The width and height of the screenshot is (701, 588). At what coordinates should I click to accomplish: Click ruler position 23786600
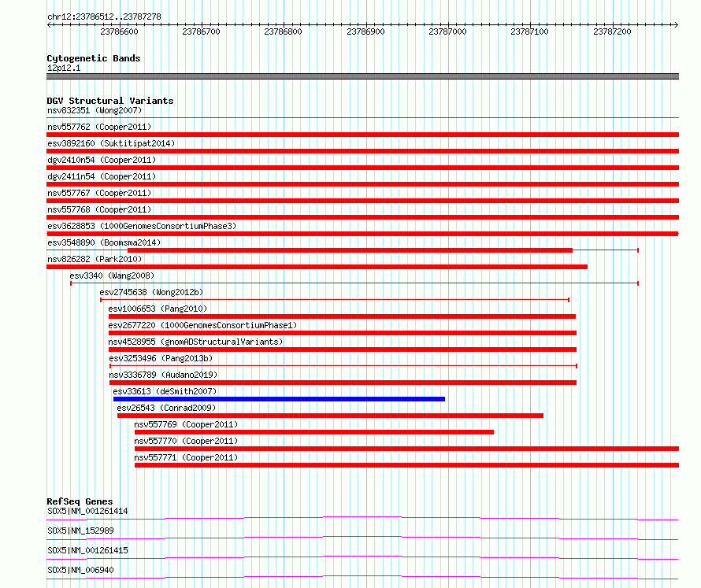[x=120, y=31]
